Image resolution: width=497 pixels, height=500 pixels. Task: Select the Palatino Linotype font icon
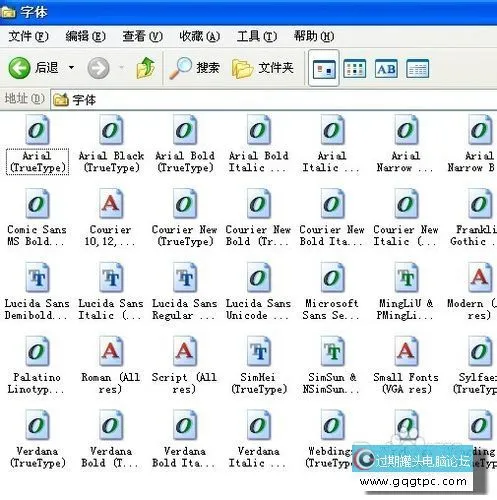tap(37, 351)
